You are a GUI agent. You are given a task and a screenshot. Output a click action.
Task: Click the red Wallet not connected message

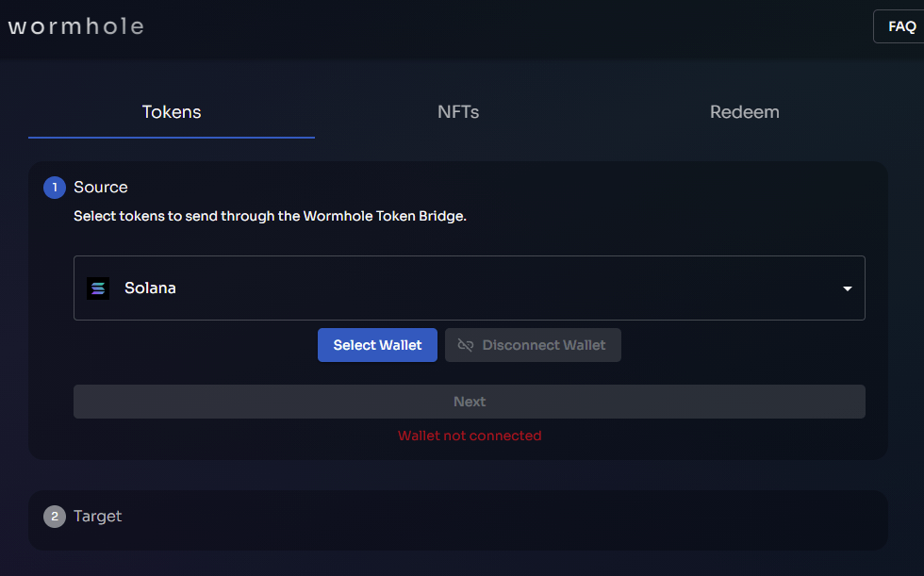[x=470, y=436]
